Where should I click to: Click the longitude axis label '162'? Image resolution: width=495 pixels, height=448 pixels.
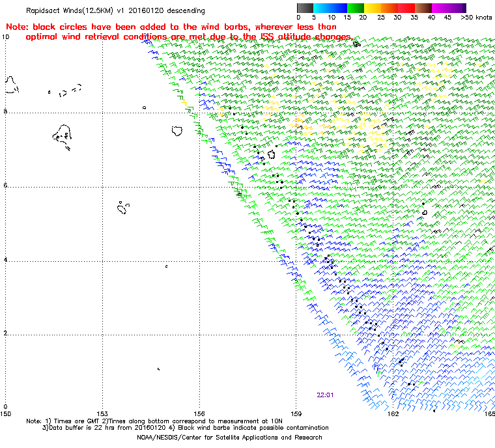point(393,413)
